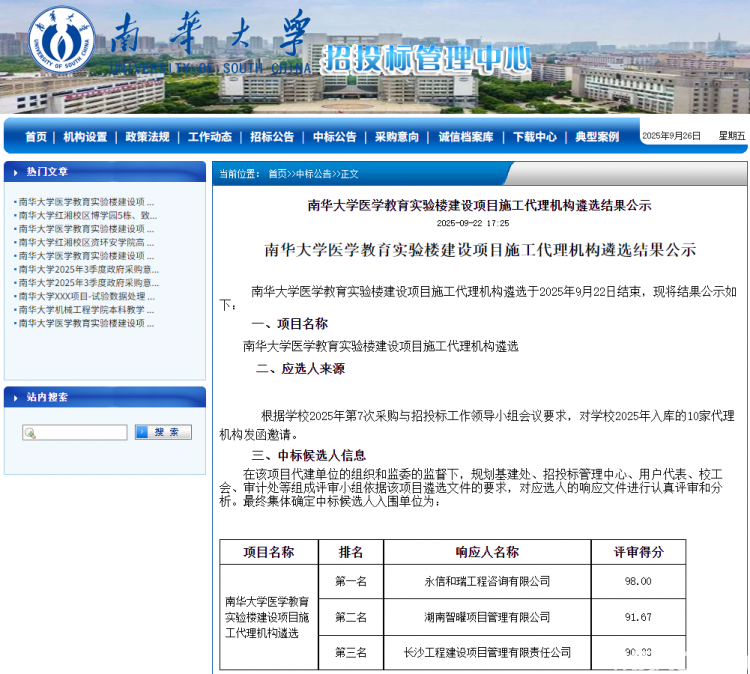Open the 首页 navigation menu item
Image resolution: width=750 pixels, height=674 pixels.
35,137
